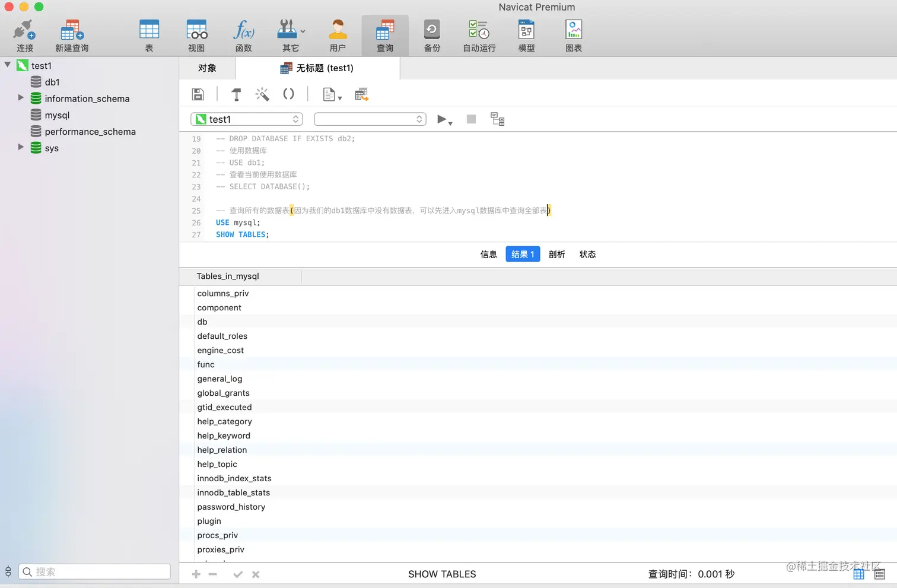Click the sidebar 搜索 search field

pyautogui.click(x=95, y=572)
